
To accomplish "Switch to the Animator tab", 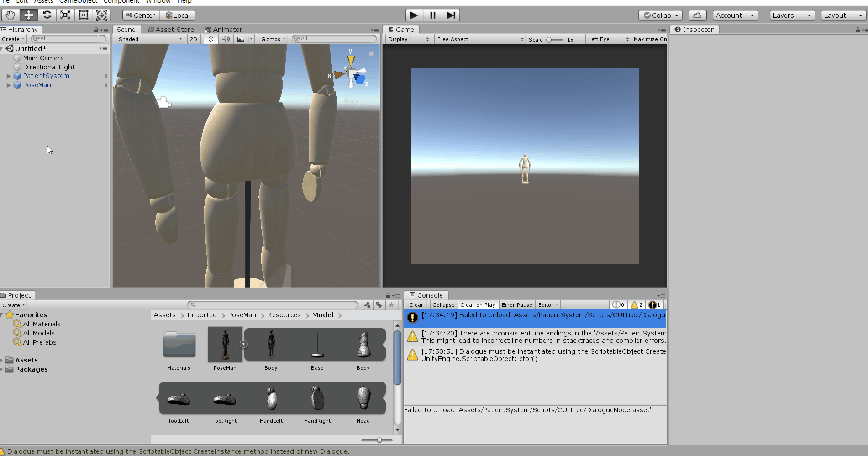I will [x=224, y=30].
